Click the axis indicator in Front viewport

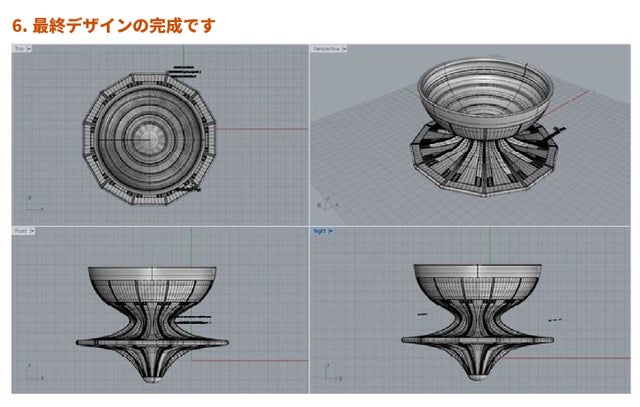click(30, 376)
